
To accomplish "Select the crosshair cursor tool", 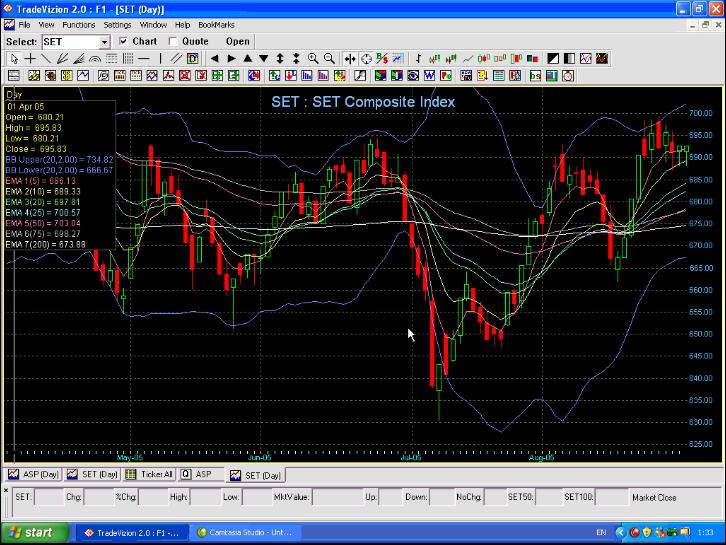I will (30, 59).
